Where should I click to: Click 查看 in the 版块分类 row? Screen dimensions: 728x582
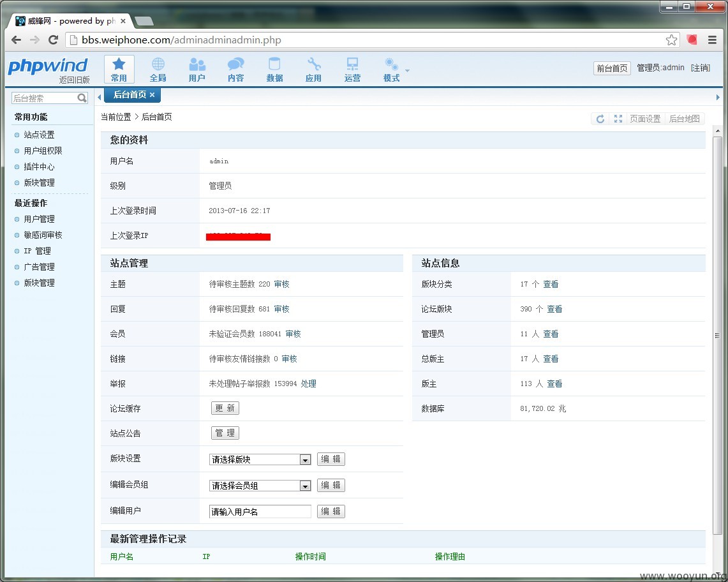(551, 284)
